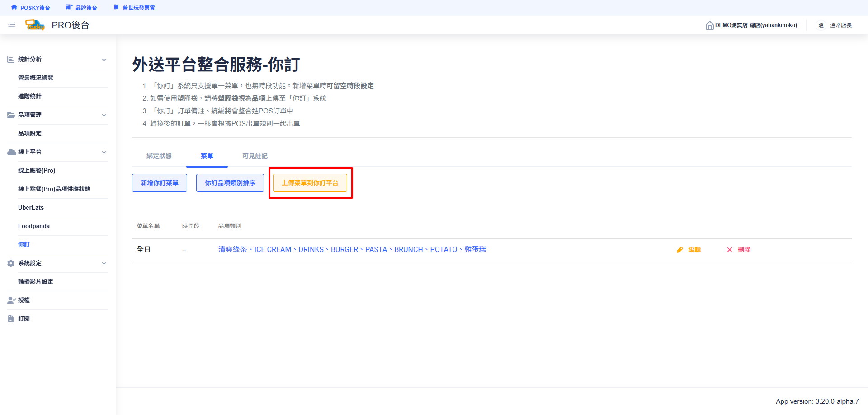Click App version 3.20.0-alpha.7 text

817,401
